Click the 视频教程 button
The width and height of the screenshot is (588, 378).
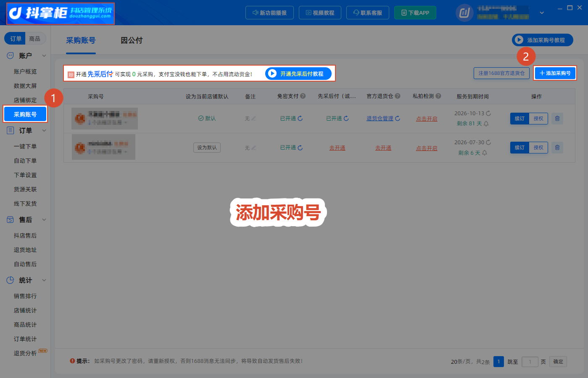point(320,13)
